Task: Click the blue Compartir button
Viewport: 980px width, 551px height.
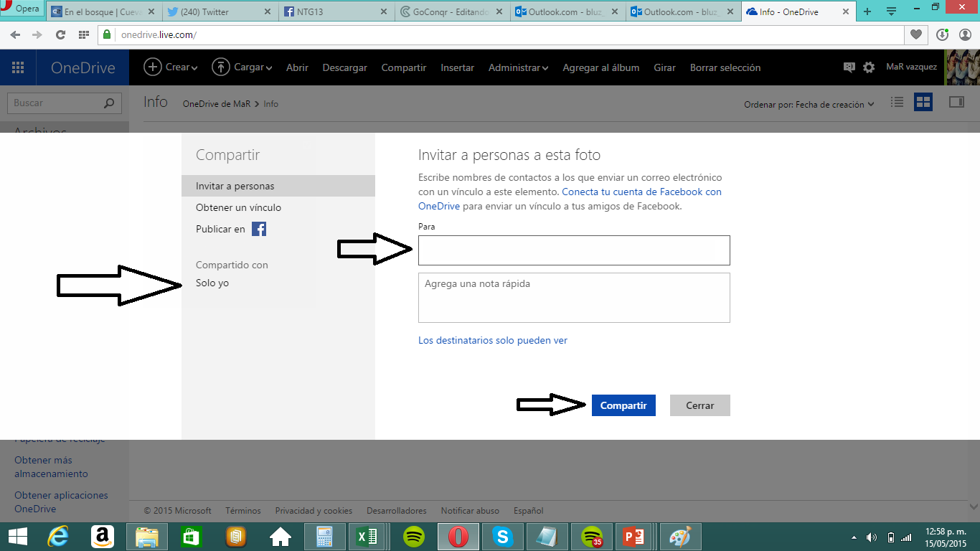Action: pyautogui.click(x=623, y=405)
